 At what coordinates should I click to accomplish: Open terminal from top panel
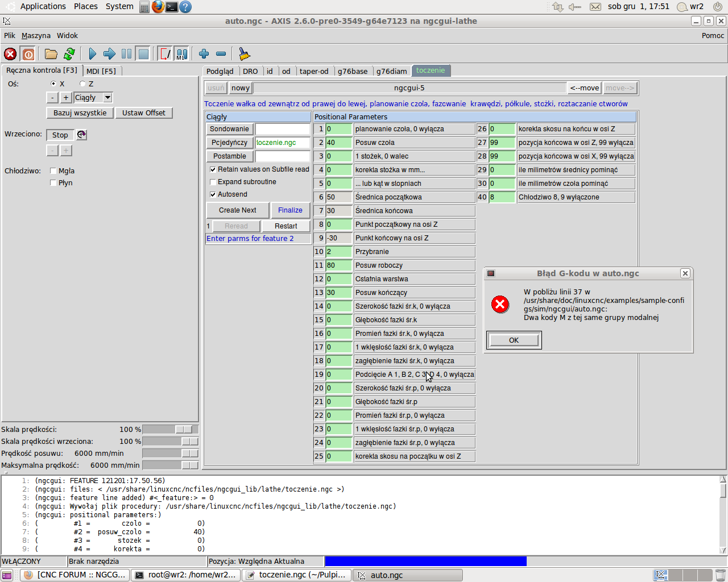click(x=171, y=7)
